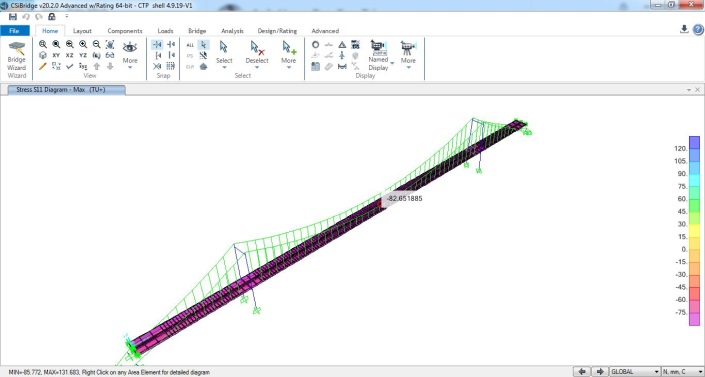Expand the Named Display dropdown arrow
This screenshot has height=377, width=705.
pyautogui.click(x=392, y=63)
